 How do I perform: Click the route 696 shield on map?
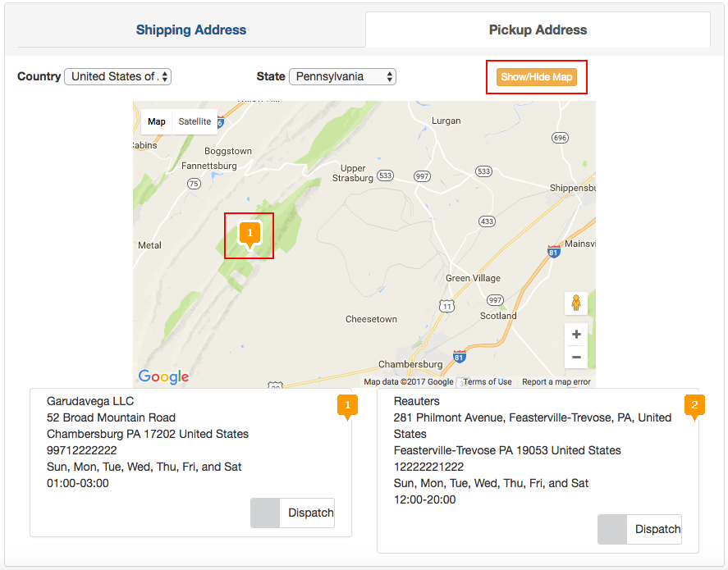tap(560, 138)
